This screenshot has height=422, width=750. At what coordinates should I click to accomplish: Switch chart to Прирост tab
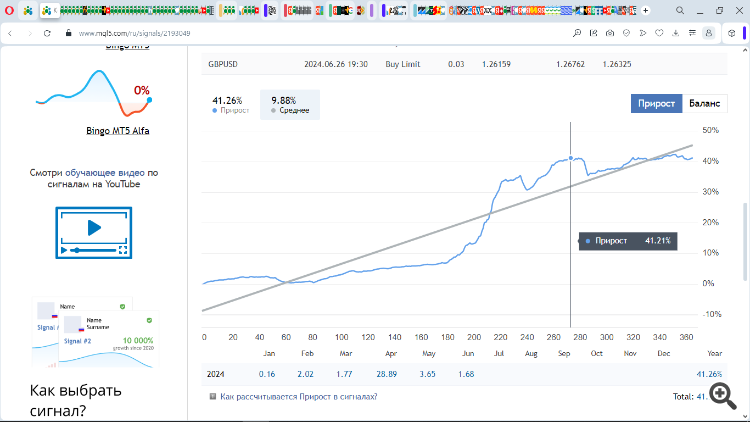point(656,103)
